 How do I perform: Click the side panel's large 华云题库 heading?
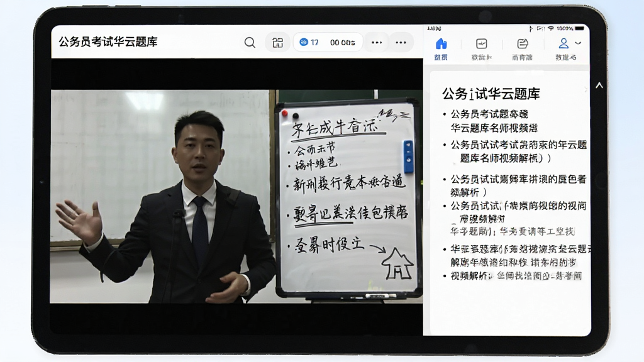tap(491, 94)
